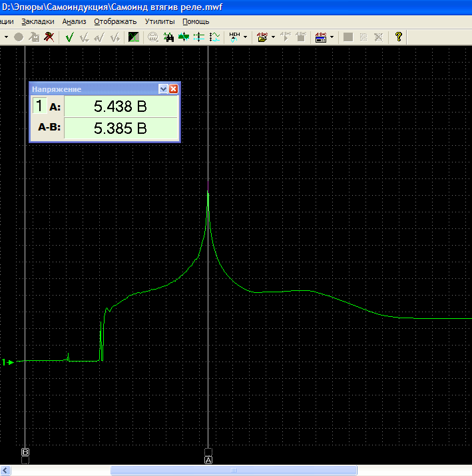Click the MEM memory icon
472x476 pixels.
point(234,37)
